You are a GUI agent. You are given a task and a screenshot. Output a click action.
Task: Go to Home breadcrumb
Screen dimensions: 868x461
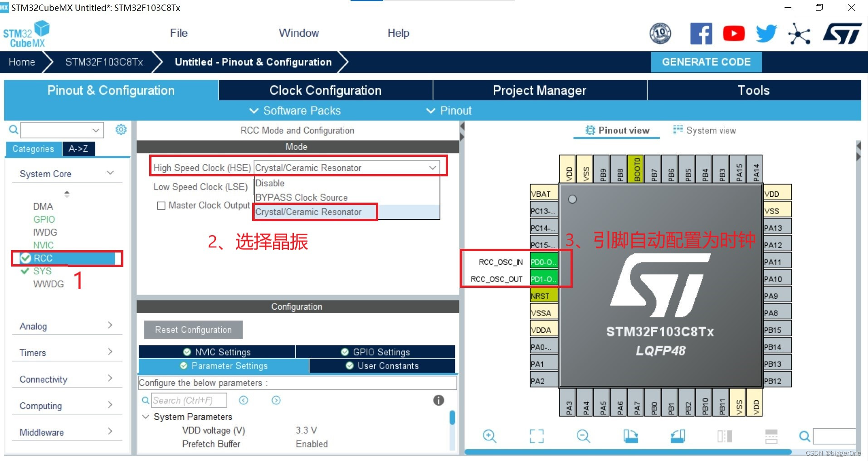coord(22,62)
